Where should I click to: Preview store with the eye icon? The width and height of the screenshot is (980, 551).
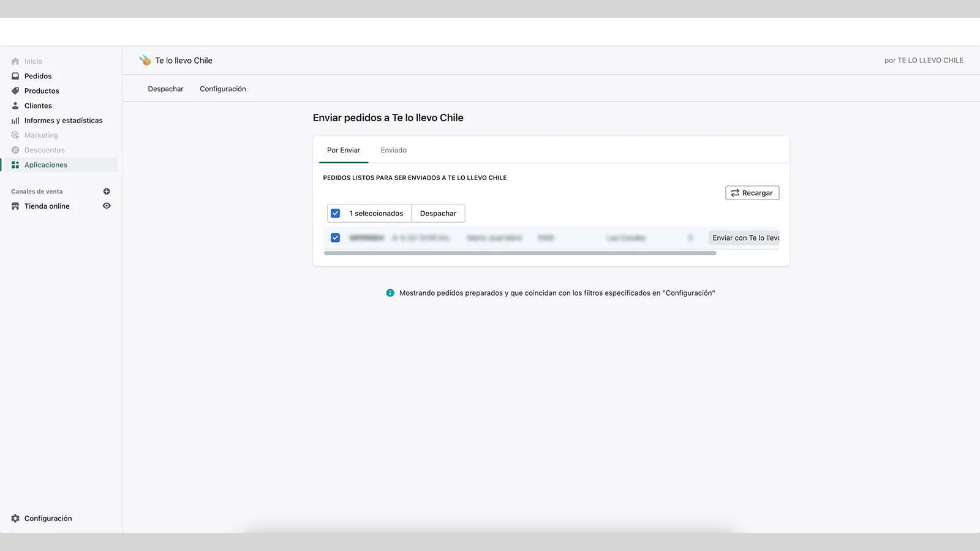point(107,206)
